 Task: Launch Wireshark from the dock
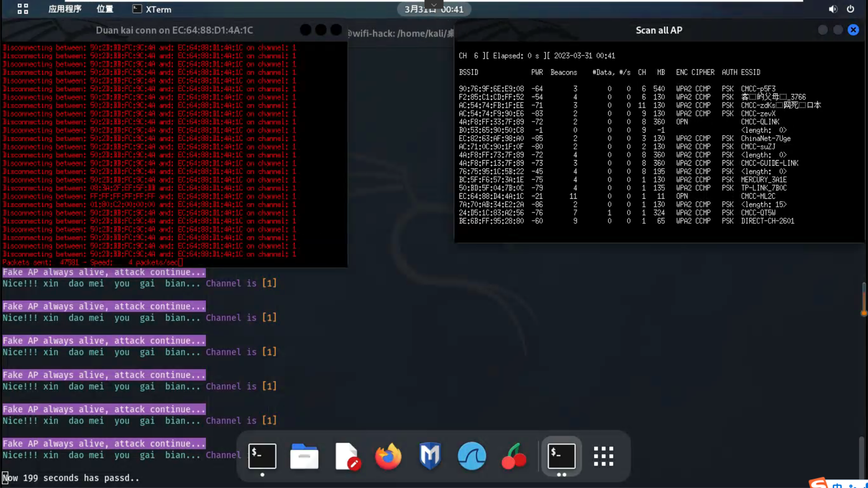click(472, 456)
